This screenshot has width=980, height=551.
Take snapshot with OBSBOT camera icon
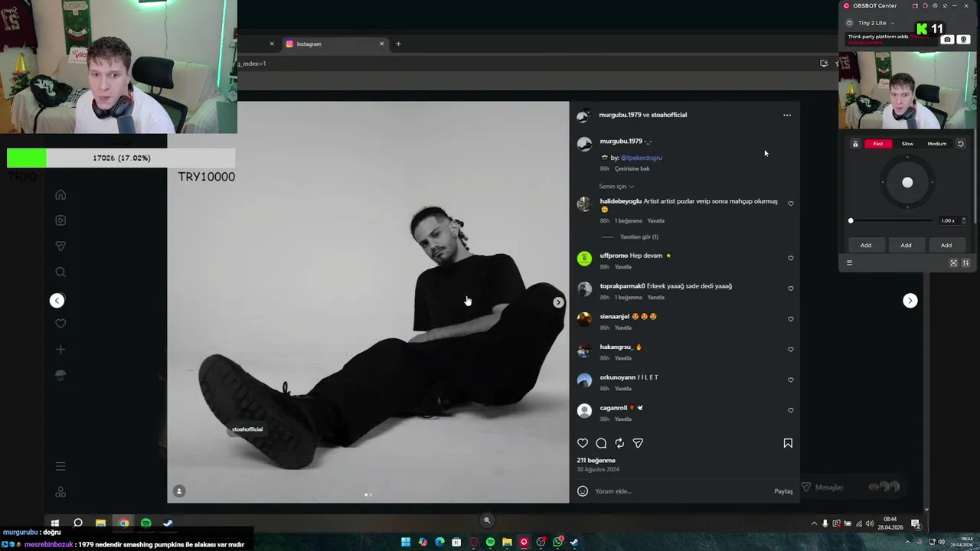[947, 39]
